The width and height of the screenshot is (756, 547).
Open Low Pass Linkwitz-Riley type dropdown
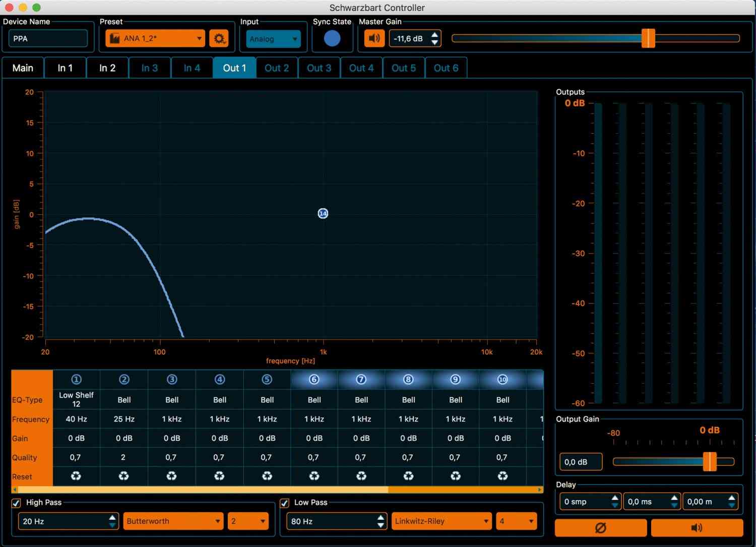[441, 521]
